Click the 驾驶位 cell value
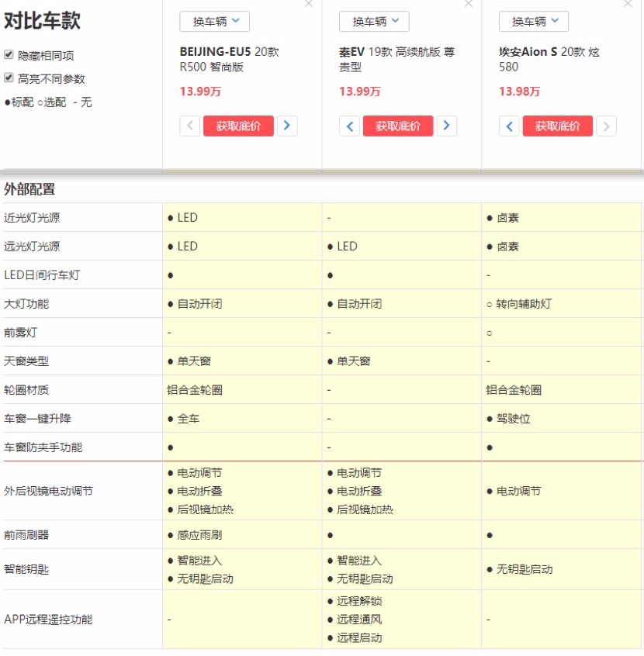 pos(514,419)
